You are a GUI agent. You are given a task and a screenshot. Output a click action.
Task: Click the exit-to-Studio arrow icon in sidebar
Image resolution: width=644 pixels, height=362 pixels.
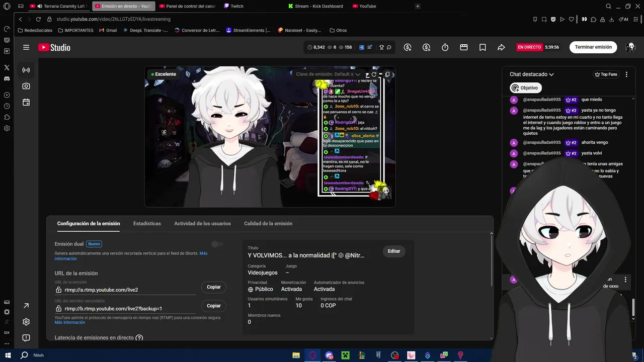click(x=26, y=306)
